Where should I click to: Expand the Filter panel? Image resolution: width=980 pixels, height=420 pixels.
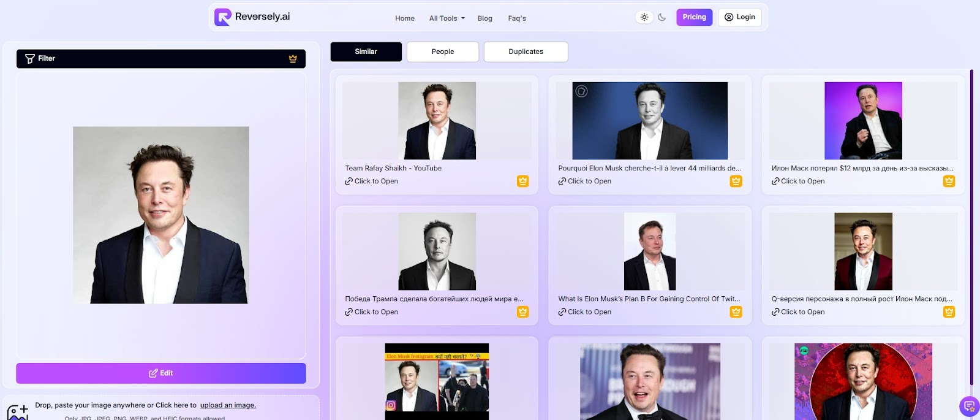pyautogui.click(x=160, y=59)
